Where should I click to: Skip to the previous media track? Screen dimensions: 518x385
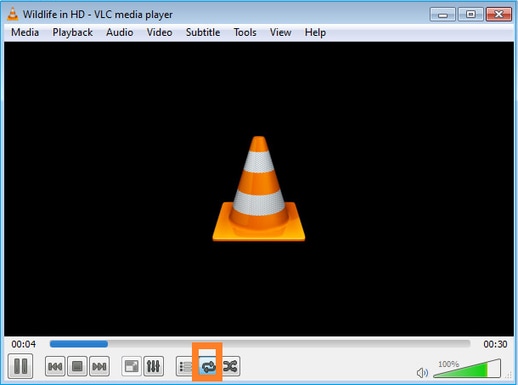point(55,366)
